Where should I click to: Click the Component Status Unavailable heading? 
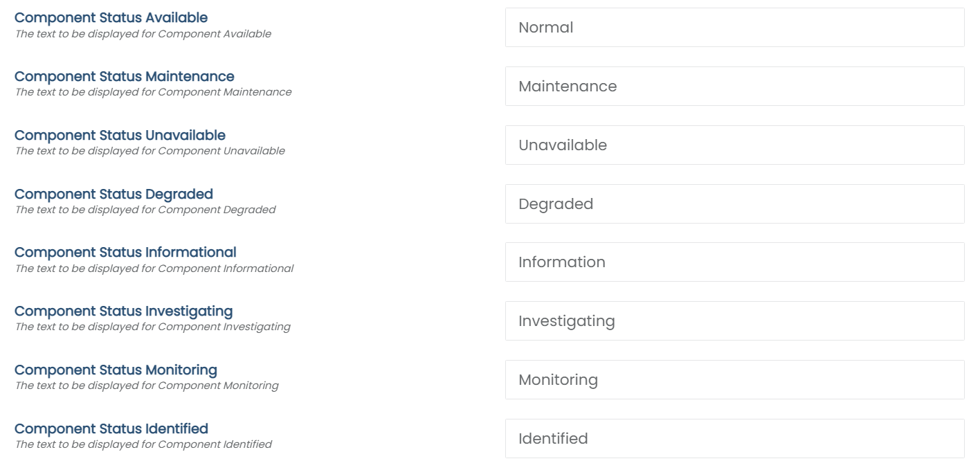point(121,135)
